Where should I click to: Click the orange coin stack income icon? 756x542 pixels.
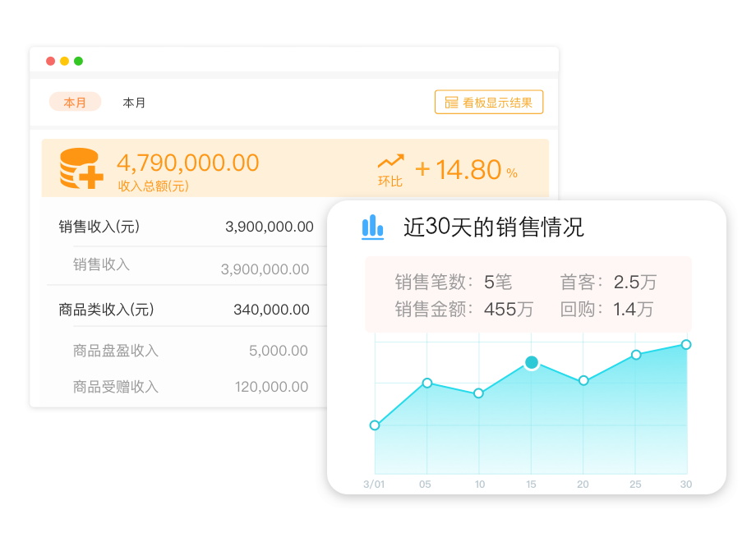pos(81,169)
